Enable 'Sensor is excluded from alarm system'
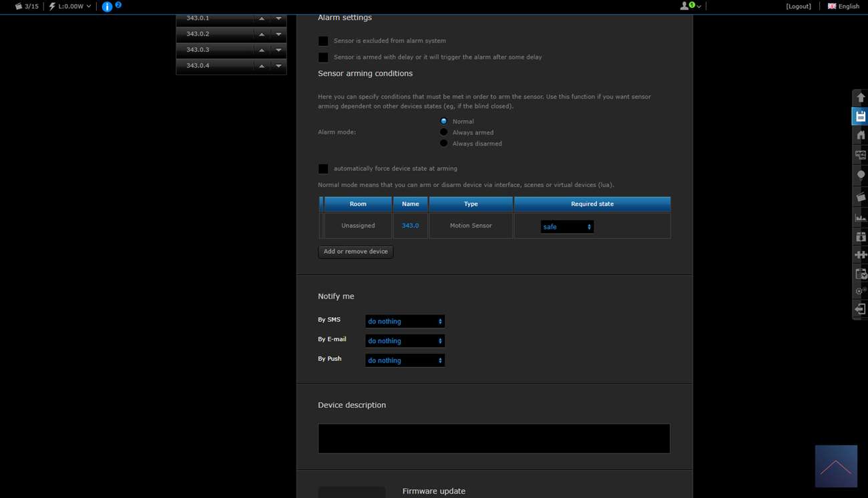Image resolution: width=868 pixels, height=498 pixels. [323, 41]
